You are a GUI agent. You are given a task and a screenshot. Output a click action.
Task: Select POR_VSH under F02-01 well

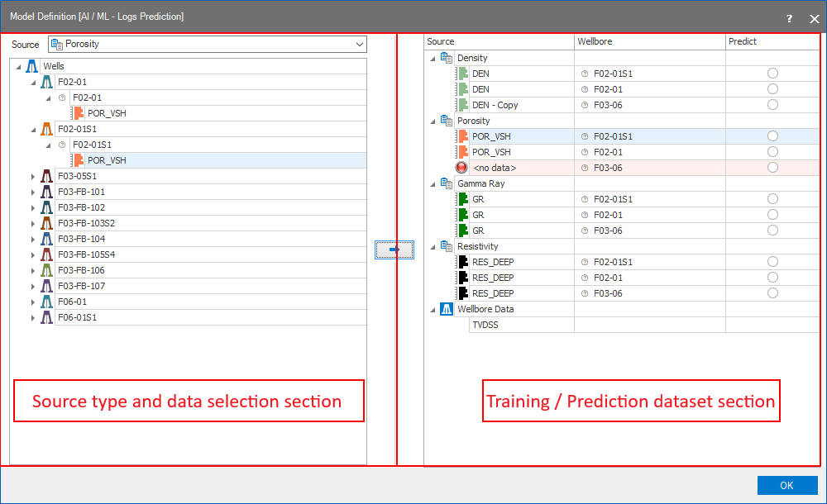(x=107, y=113)
